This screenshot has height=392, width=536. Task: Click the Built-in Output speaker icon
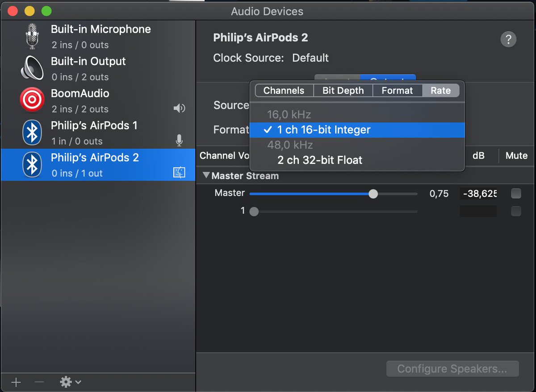32,68
